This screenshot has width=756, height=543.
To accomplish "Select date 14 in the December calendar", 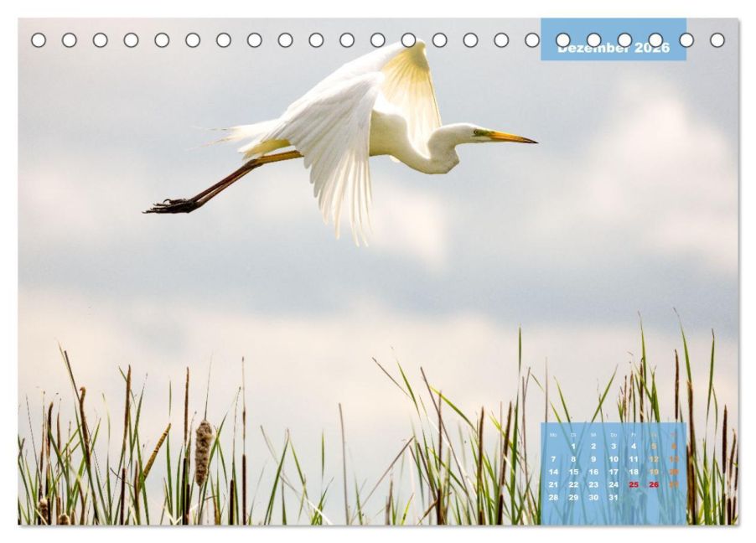I will click(553, 472).
